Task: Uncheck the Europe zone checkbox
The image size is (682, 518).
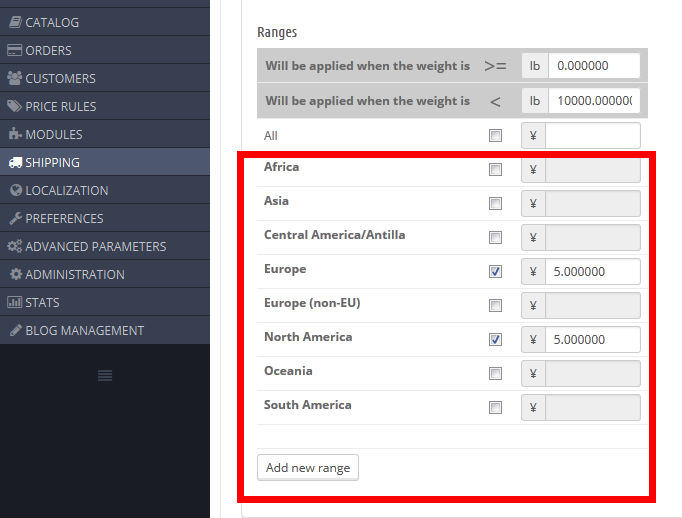Action: pos(495,272)
